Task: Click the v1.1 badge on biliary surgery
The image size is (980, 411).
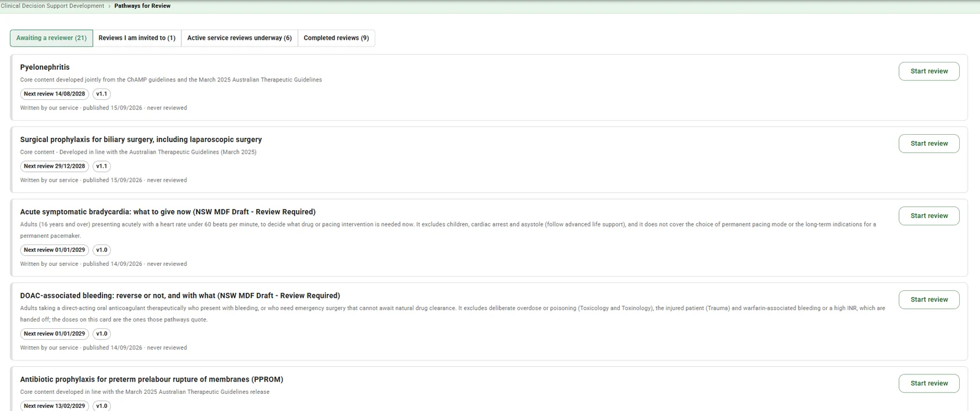Action: [x=102, y=167]
